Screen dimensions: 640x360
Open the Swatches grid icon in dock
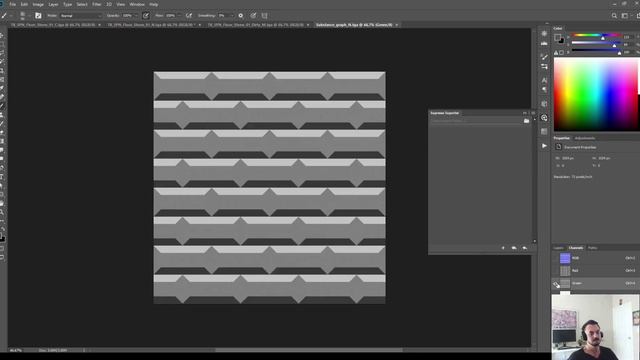[x=544, y=131]
